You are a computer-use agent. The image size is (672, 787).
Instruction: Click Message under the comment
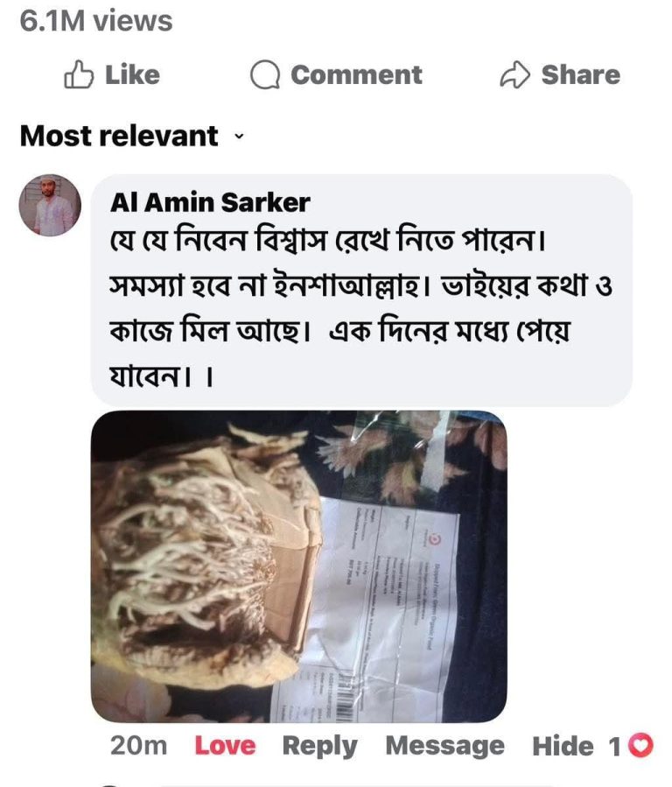(444, 747)
